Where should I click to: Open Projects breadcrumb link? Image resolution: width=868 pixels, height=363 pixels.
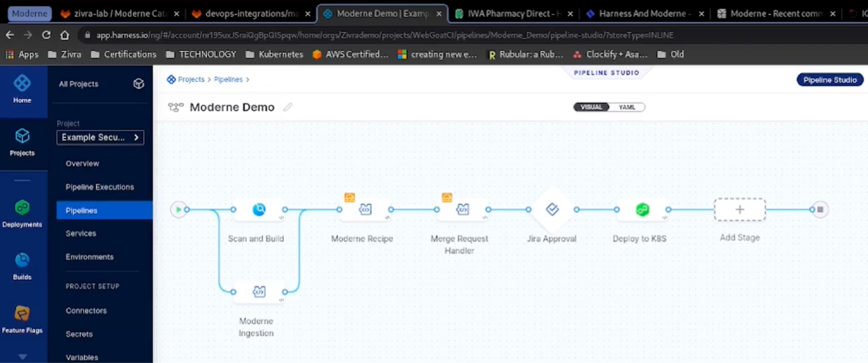point(191,79)
